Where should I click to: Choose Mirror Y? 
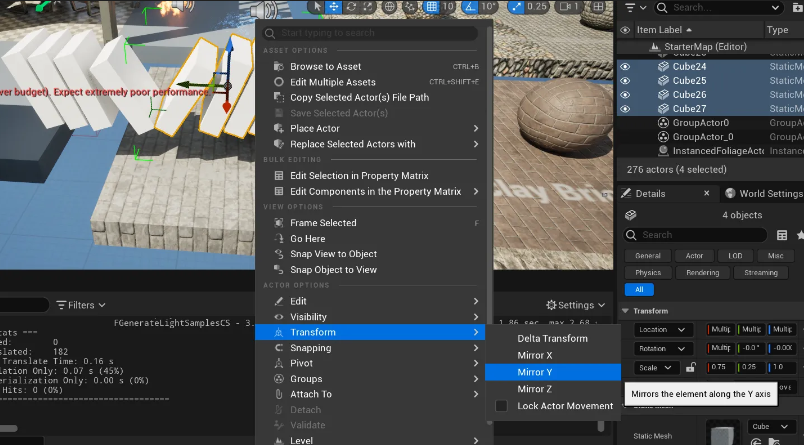(553, 372)
